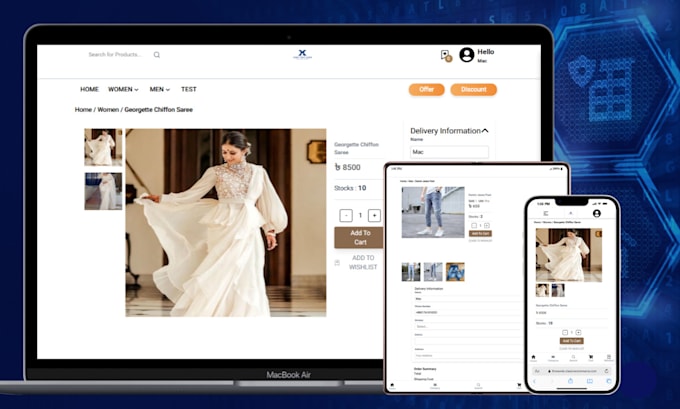The image size is (680, 409).
Task: Tap Home icon in tablet bottom bar
Action: [x=392, y=385]
